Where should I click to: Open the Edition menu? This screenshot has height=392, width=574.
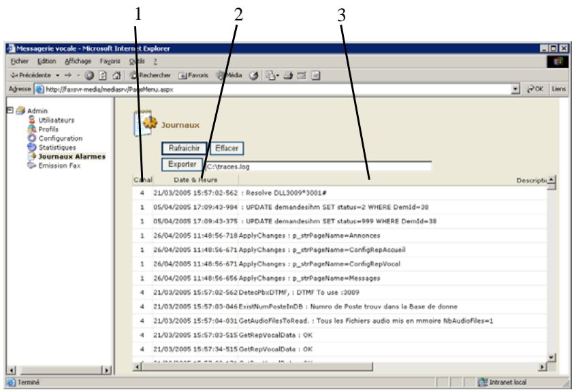coord(47,61)
